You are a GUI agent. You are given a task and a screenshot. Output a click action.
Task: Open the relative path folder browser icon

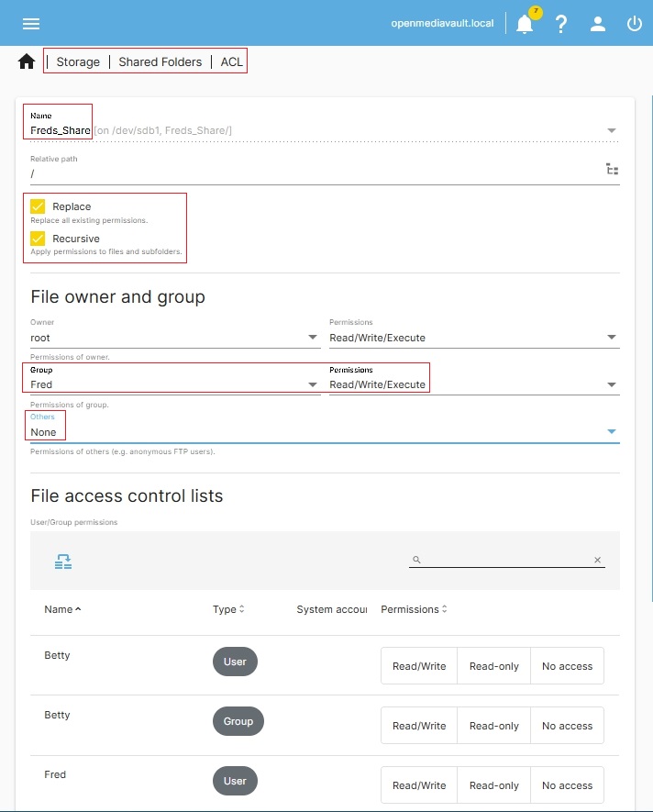612,170
